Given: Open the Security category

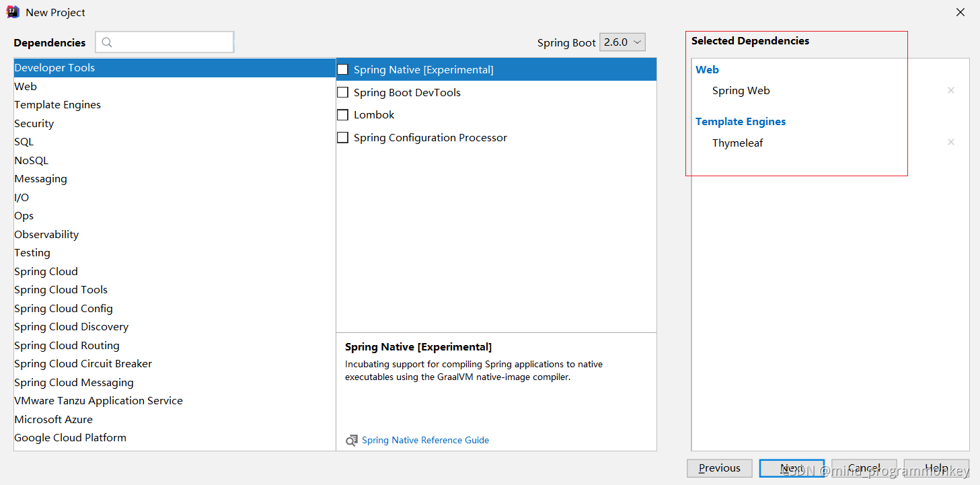Looking at the screenshot, I should point(175,124).
